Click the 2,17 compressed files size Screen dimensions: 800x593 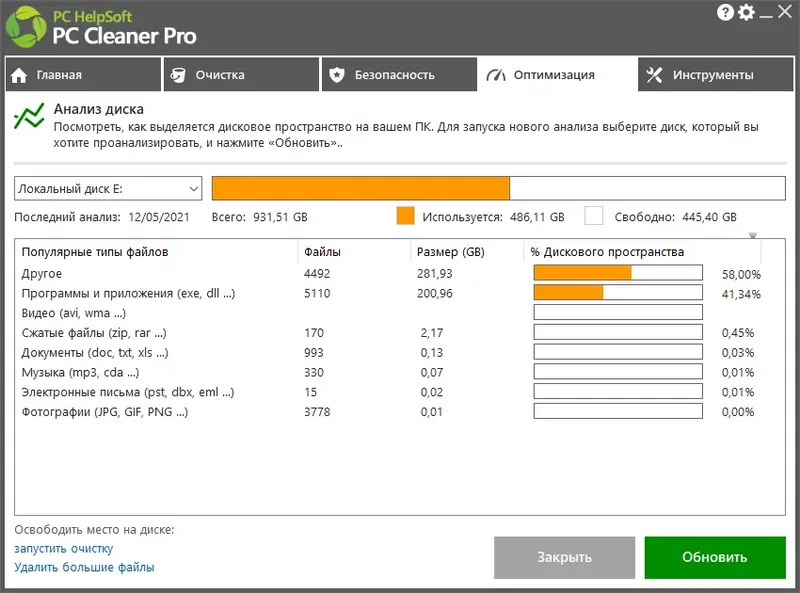coord(432,333)
